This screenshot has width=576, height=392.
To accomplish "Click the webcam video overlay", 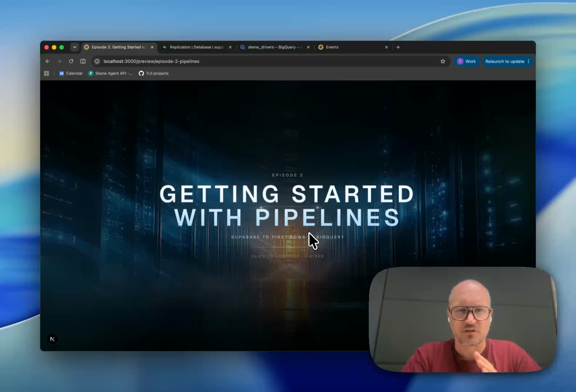I will click(463, 320).
